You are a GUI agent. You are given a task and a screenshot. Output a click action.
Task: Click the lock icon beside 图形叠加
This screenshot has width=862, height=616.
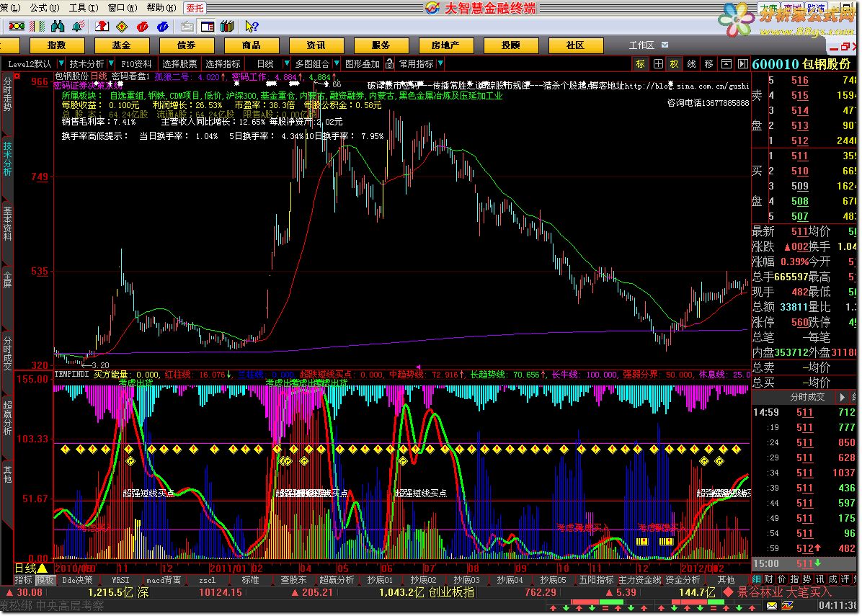pyautogui.click(x=389, y=63)
